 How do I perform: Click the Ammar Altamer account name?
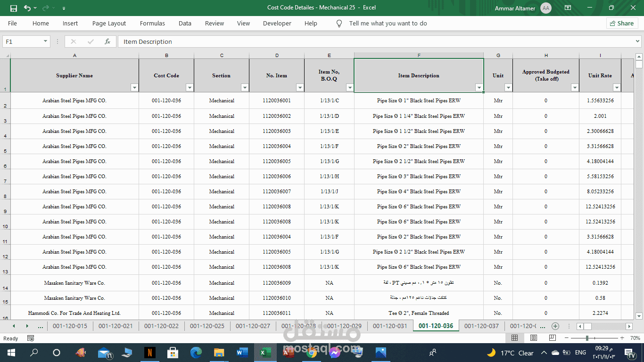pyautogui.click(x=515, y=8)
